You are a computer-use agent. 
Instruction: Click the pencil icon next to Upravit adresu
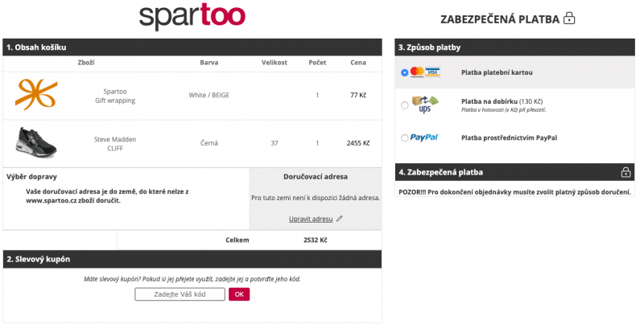click(x=339, y=219)
